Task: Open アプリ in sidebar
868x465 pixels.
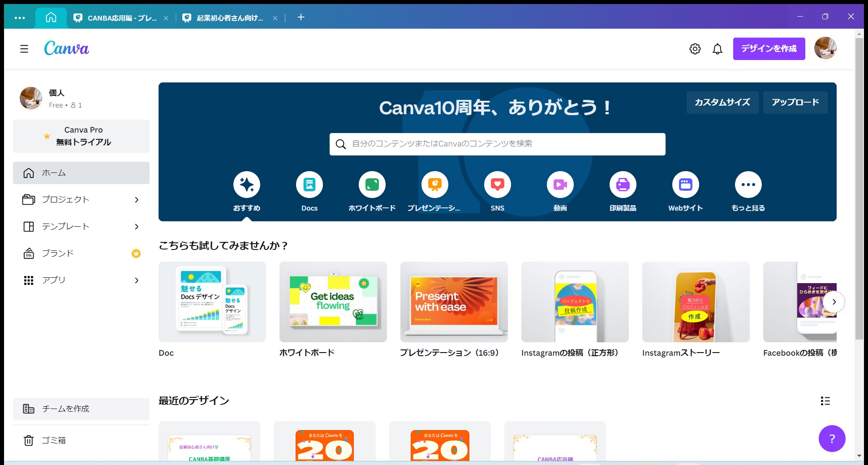Action: [x=81, y=280]
